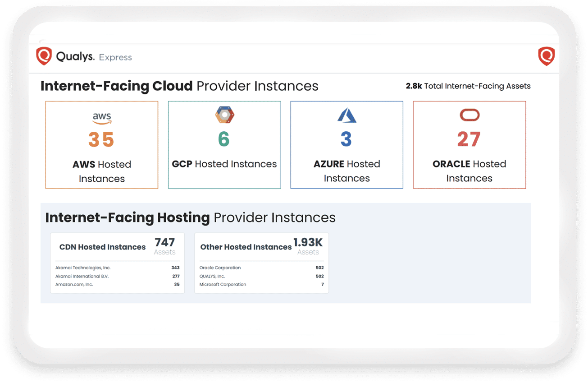This screenshot has height=383, width=588.
Task: Select the Other Hosted Instances card title
Action: point(246,247)
